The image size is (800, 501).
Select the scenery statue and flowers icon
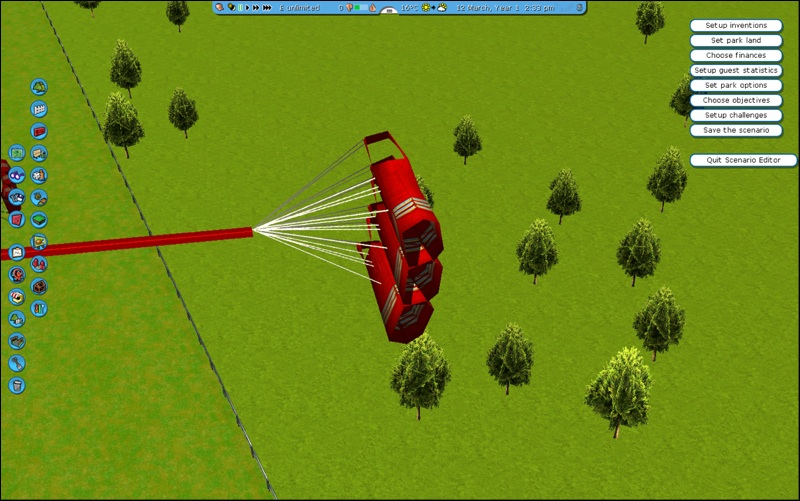pos(39,176)
